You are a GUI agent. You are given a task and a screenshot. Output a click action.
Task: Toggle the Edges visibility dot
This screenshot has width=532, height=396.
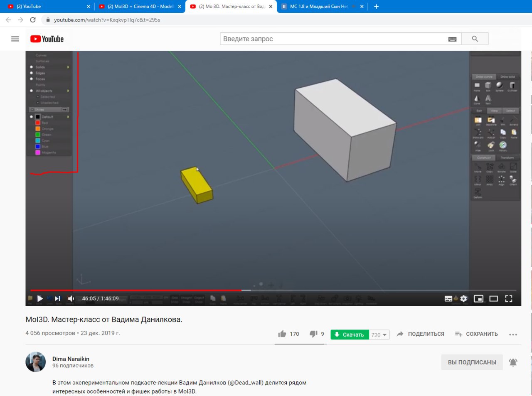tap(31, 73)
